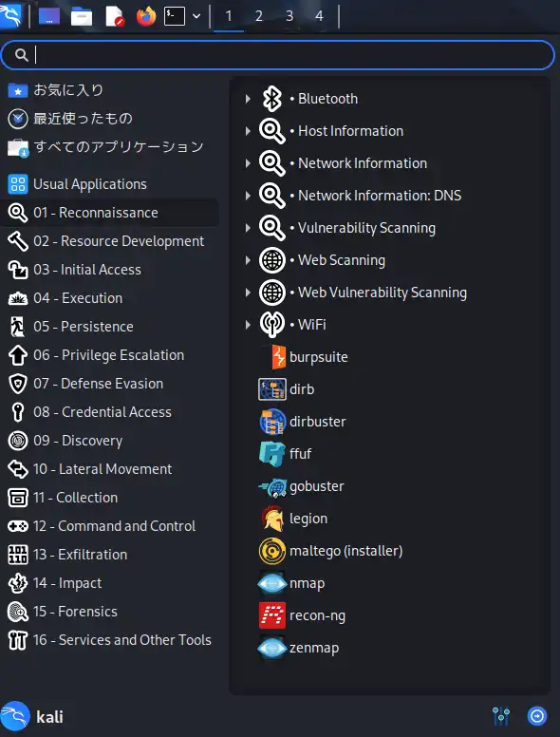Select the Usual Applications category
Image resolution: width=560 pixels, height=737 pixels.
pyautogui.click(x=109, y=184)
